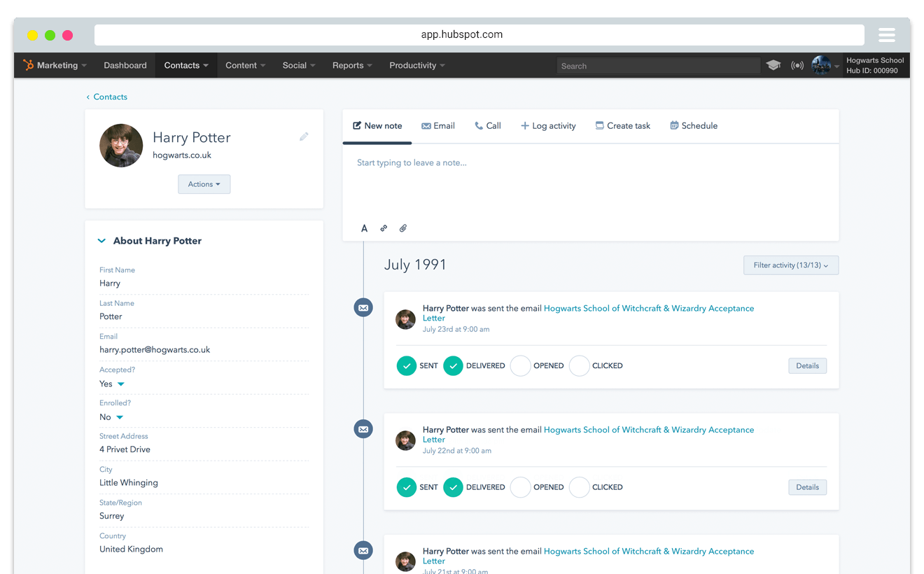
Task: Click Details button on July 22nd email
Action: point(808,487)
